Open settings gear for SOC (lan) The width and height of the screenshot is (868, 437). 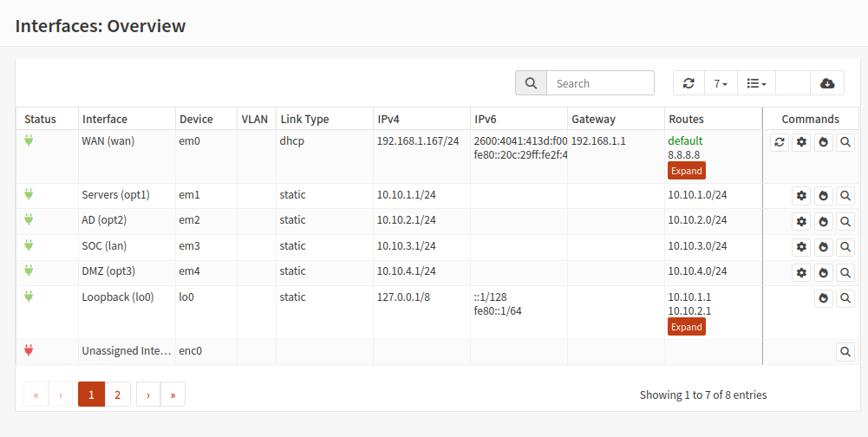pyautogui.click(x=802, y=247)
